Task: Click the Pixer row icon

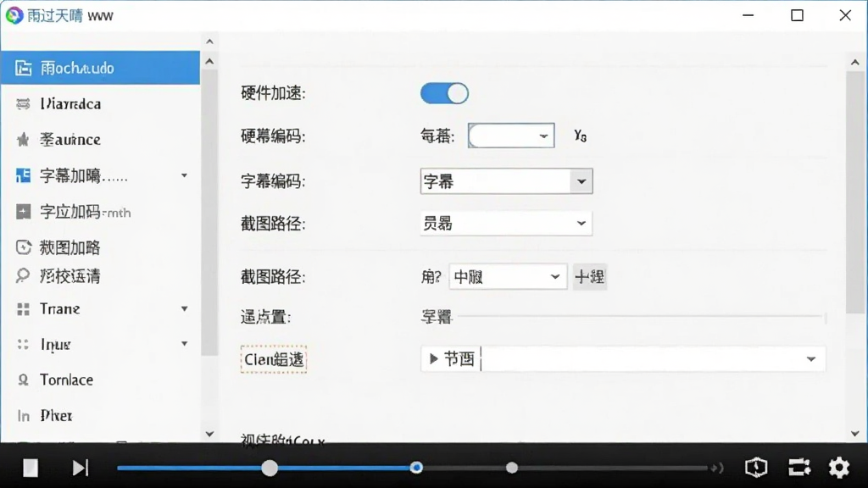Action: click(x=23, y=415)
